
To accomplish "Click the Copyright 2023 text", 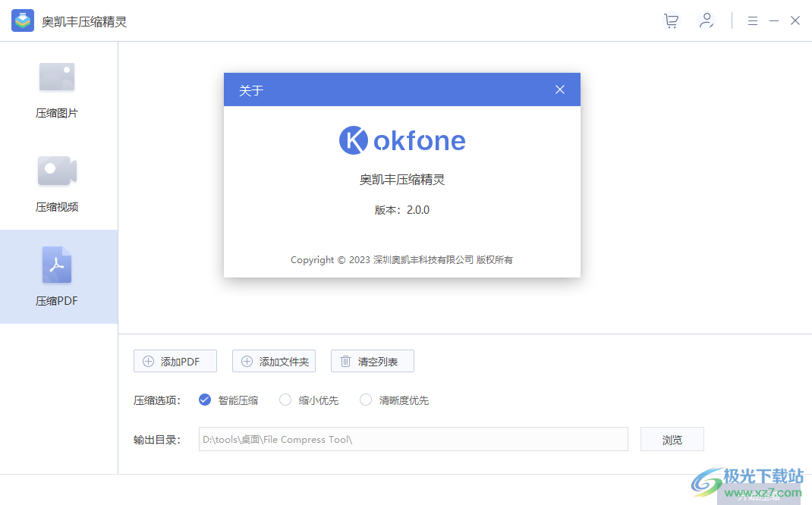I will 402,260.
